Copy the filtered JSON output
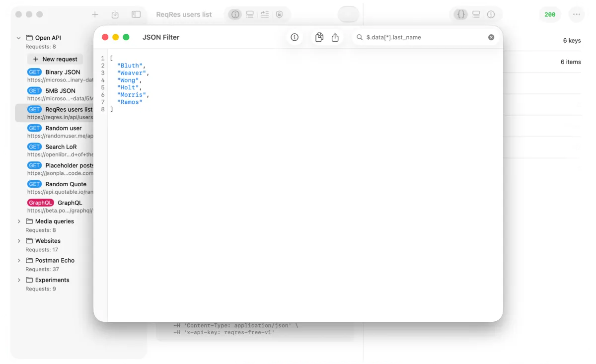Viewport: 596px width, 364px height. click(x=319, y=37)
